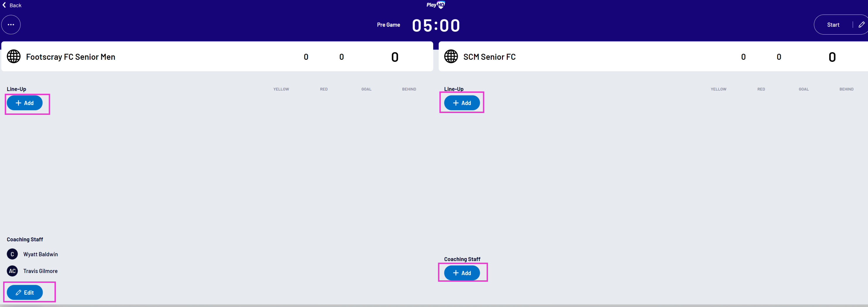Add players to SCM Senior FC Line-Up

coord(462,103)
